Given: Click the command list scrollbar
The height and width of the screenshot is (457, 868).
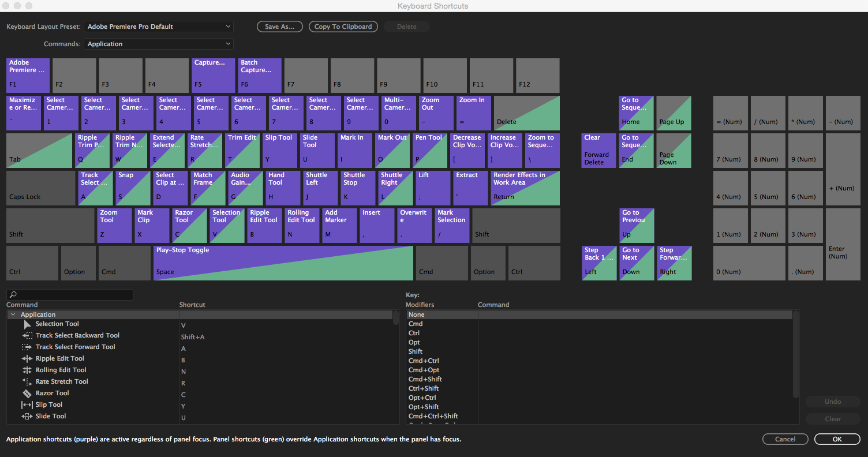Looking at the screenshot, I should [x=396, y=317].
